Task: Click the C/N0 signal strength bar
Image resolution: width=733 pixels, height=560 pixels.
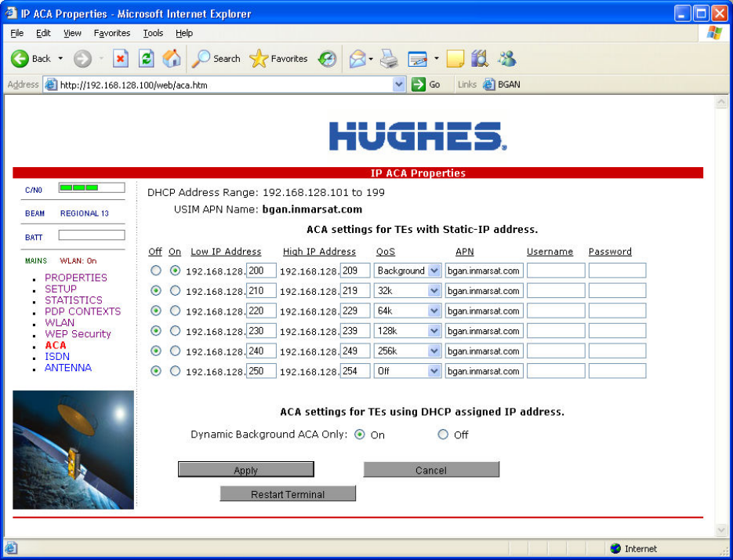Action: pyautogui.click(x=92, y=187)
